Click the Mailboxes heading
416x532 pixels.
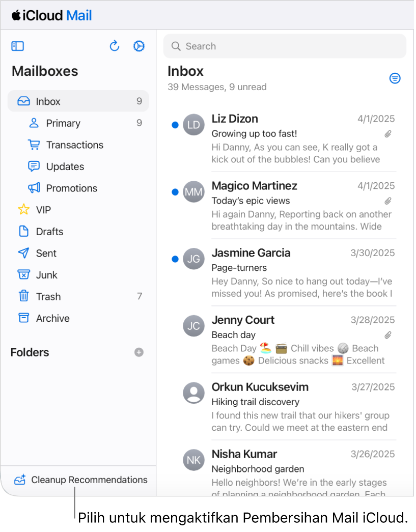[45, 71]
